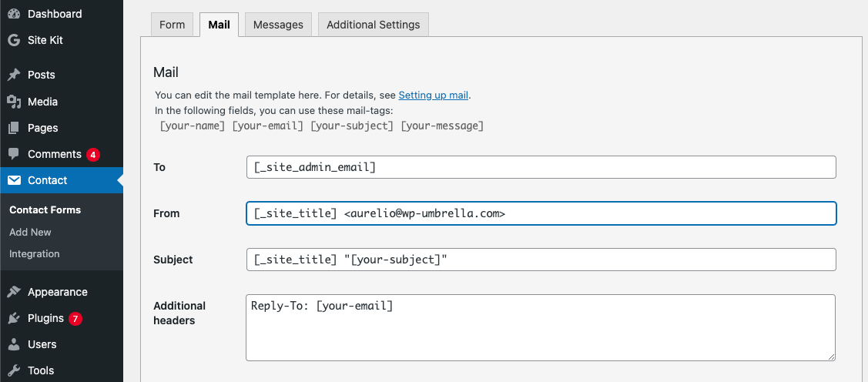Click the Tools wrench icon

[14, 370]
